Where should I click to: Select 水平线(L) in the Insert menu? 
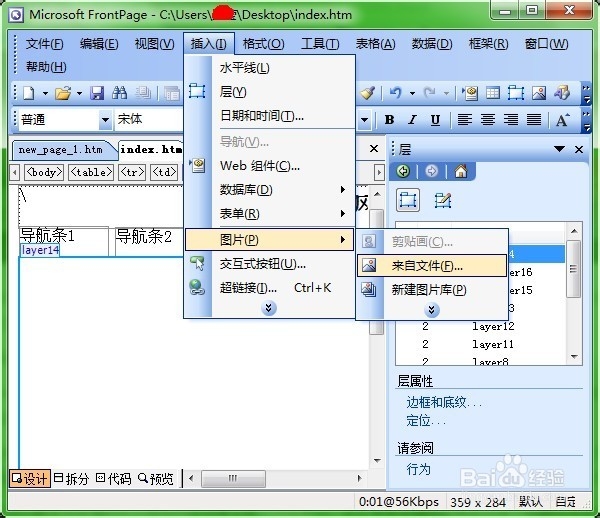pyautogui.click(x=269, y=68)
